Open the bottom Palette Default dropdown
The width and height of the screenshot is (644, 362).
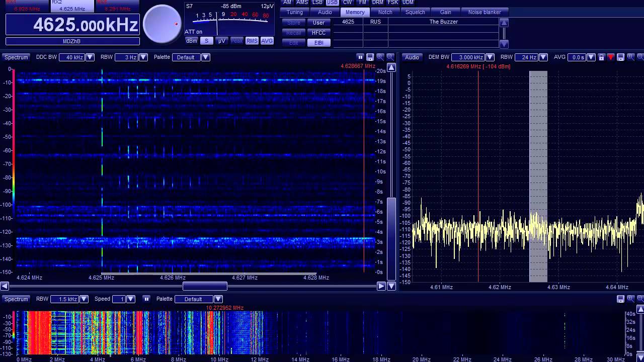point(218,299)
